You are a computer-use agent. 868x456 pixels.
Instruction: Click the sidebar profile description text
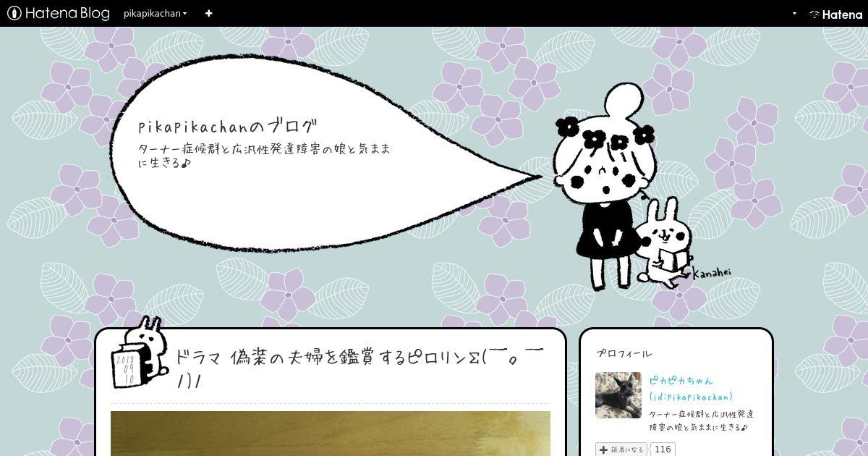pyautogui.click(x=702, y=421)
